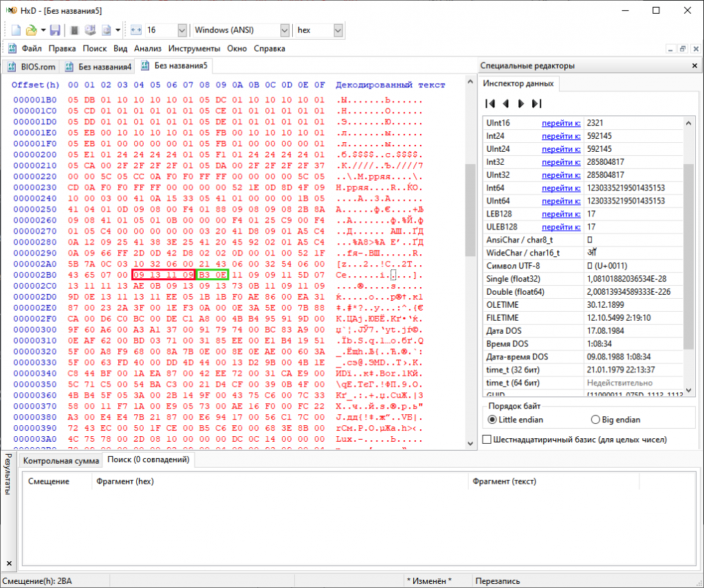Click the UInt16 value 2321

[595, 123]
